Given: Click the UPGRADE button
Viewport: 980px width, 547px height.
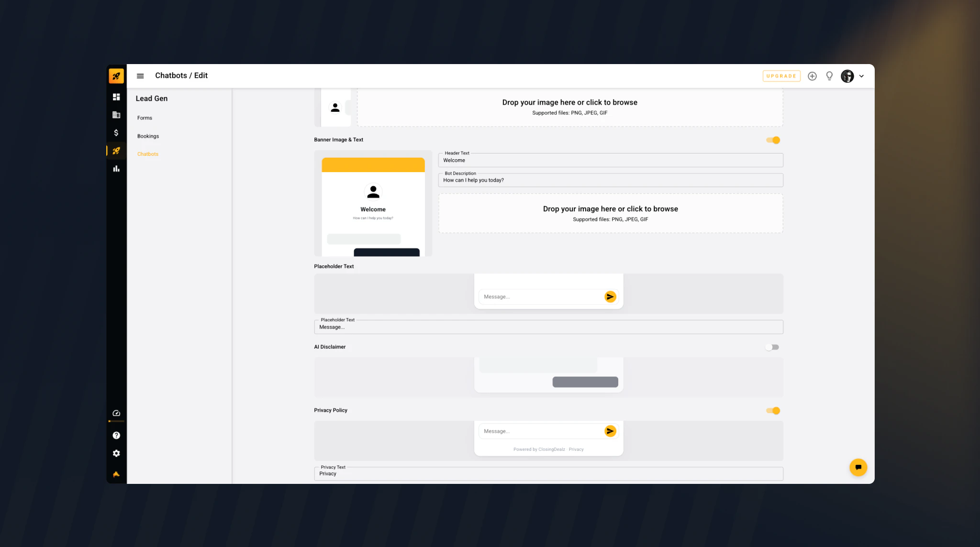Looking at the screenshot, I should coord(781,76).
